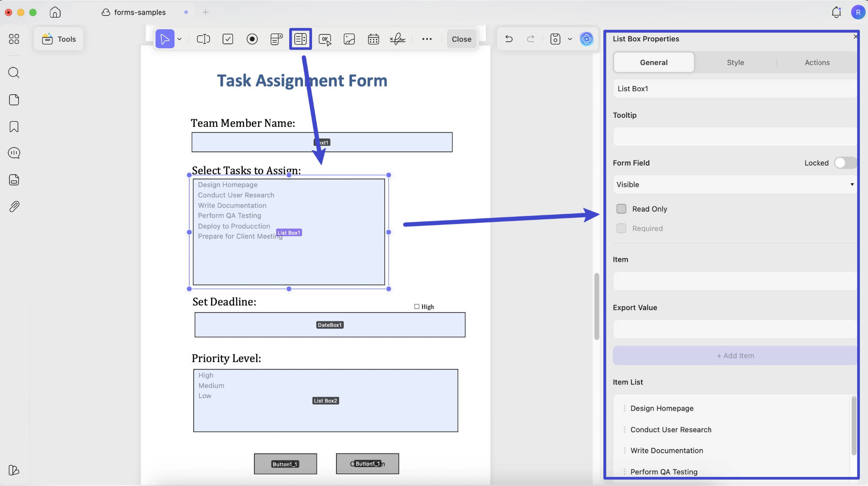Select the Team Member Name text field
The height and width of the screenshot is (486, 868).
pyautogui.click(x=322, y=142)
